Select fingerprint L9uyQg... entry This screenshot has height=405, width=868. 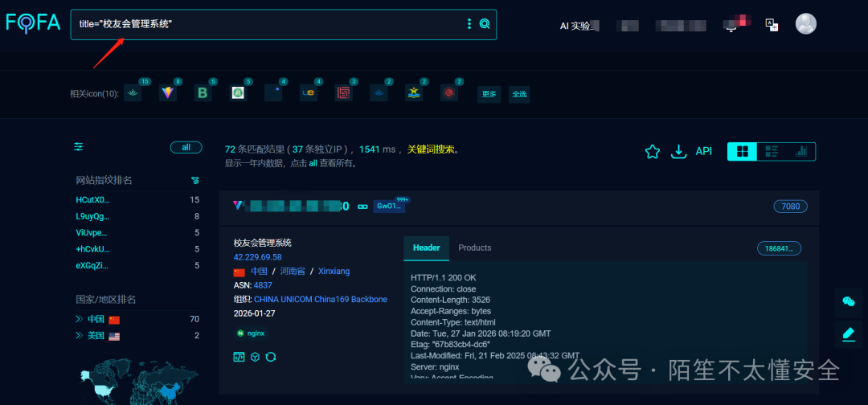[92, 216]
